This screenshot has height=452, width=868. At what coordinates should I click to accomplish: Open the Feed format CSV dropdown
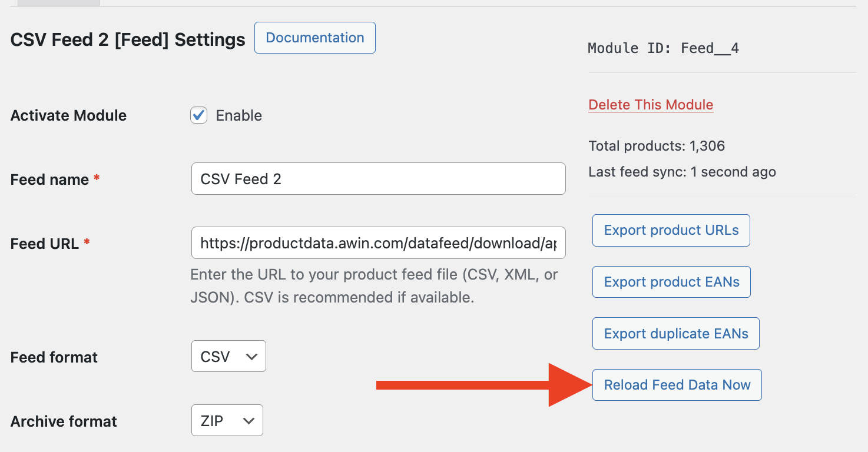pyautogui.click(x=228, y=357)
